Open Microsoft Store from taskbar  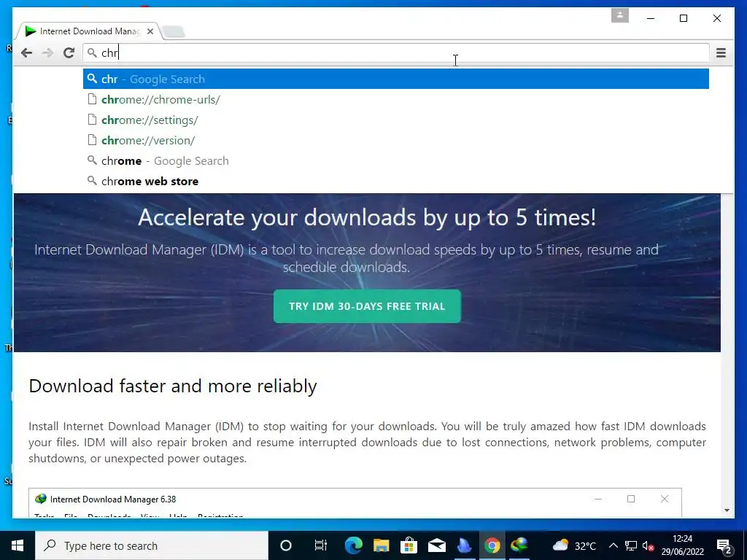tap(409, 545)
